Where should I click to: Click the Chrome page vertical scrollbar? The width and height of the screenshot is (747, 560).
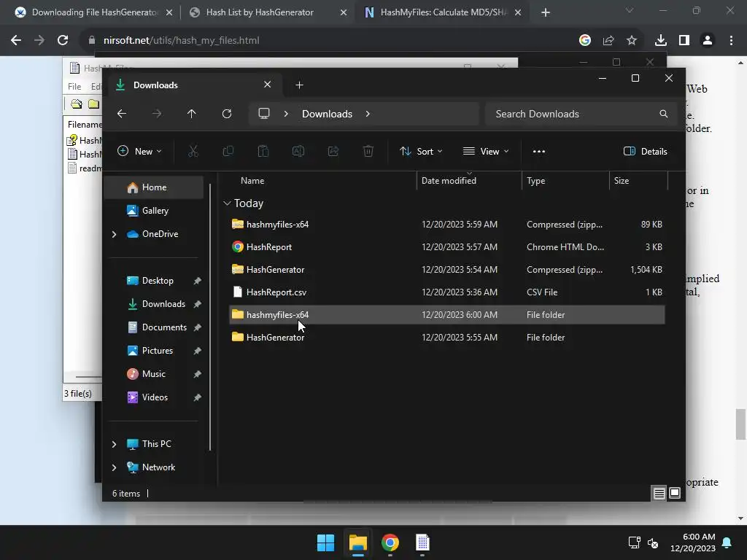pos(740,424)
